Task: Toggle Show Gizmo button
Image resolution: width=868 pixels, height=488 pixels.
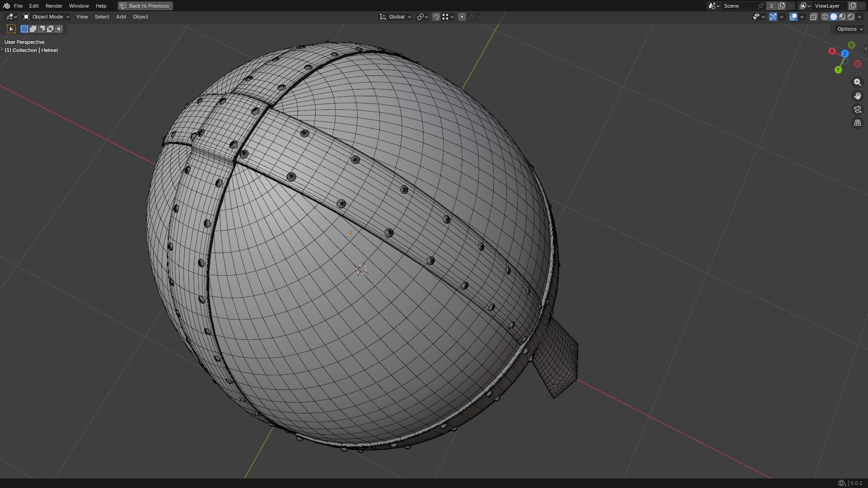Action: click(773, 17)
